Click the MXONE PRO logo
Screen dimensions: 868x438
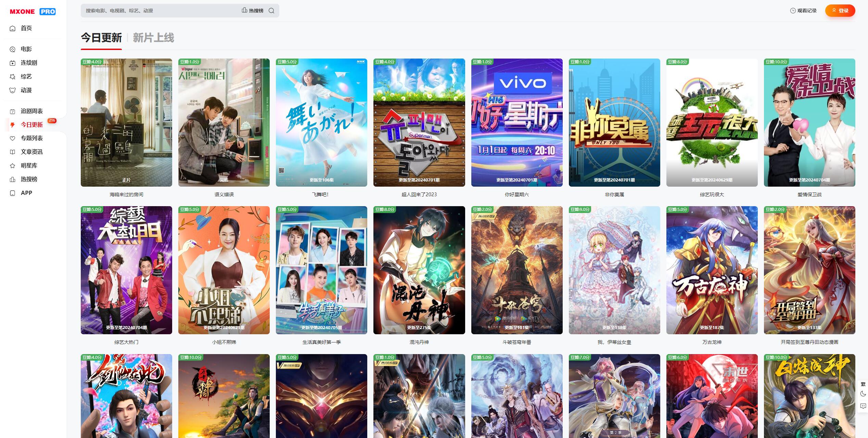33,12
